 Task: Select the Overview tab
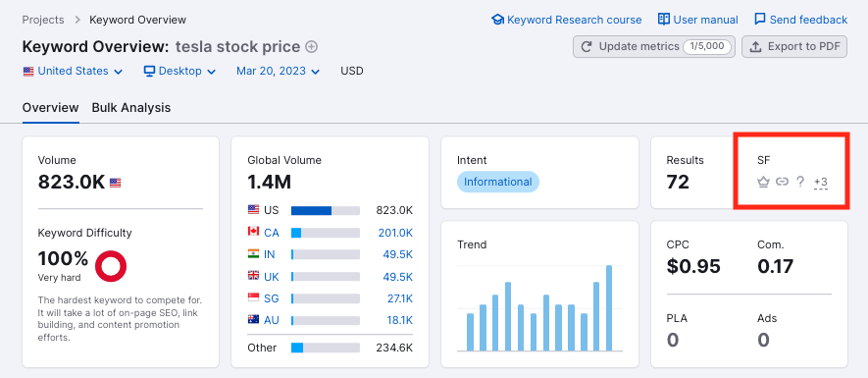(50, 108)
